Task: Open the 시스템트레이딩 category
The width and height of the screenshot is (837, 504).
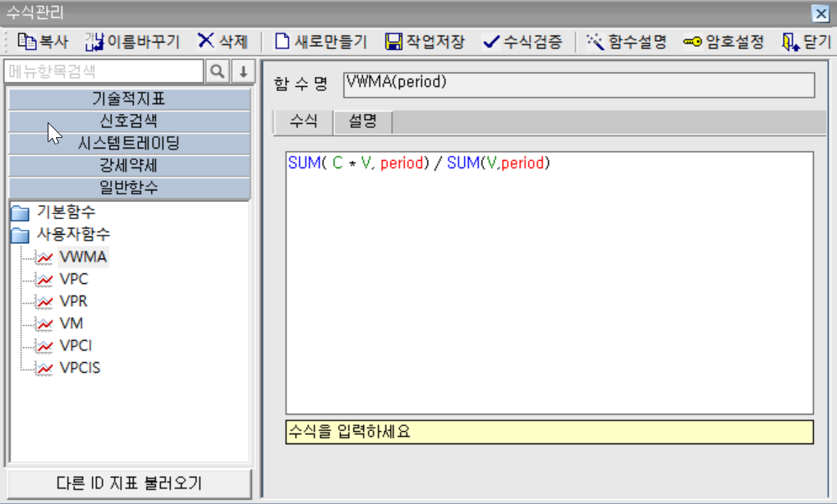Action: click(129, 144)
